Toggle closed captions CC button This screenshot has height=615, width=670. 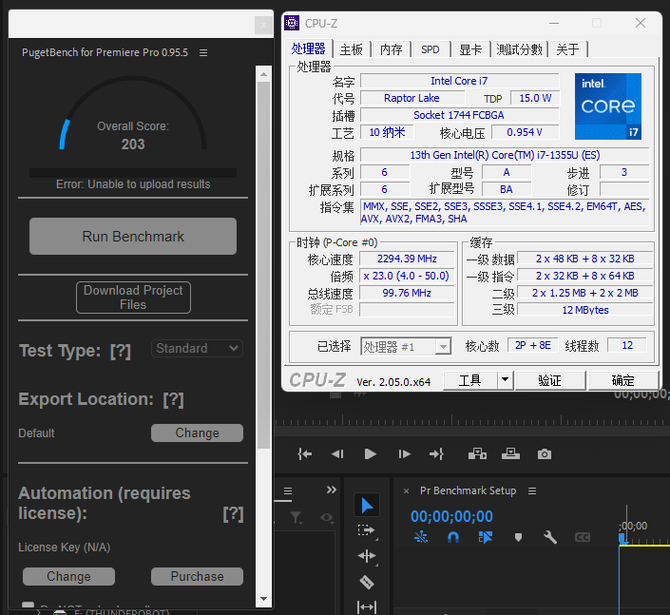(582, 537)
